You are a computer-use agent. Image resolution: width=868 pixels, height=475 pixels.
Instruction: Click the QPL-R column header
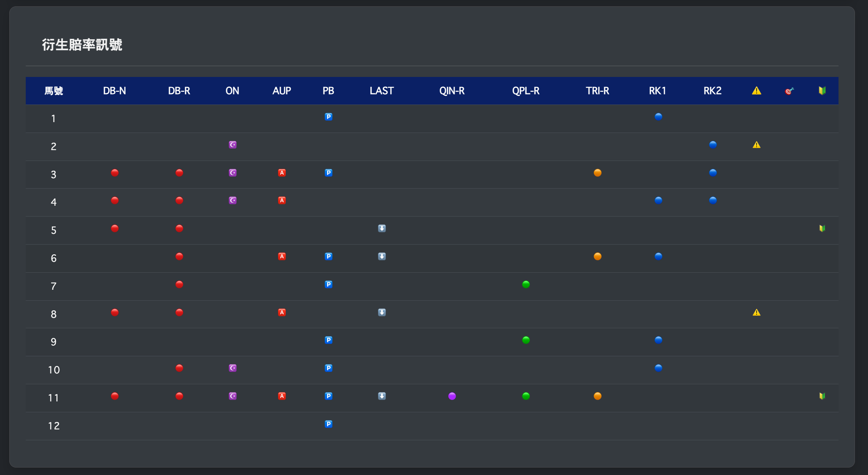tap(526, 91)
